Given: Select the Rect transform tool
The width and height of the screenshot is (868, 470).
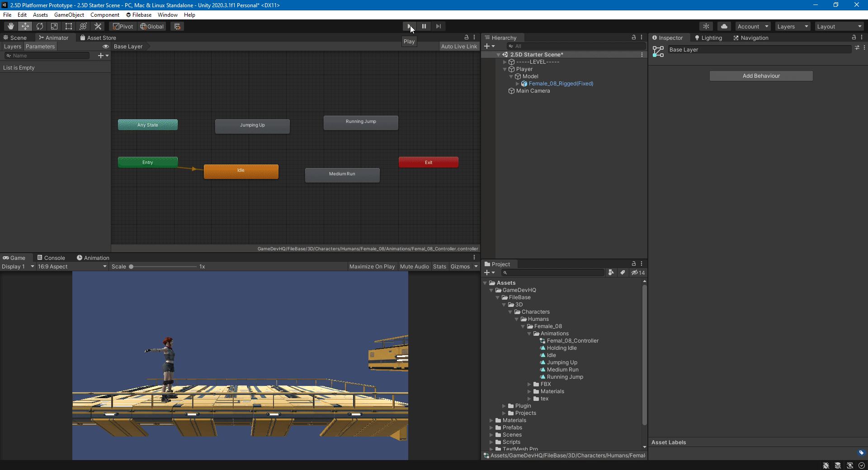Looking at the screenshot, I should 69,26.
